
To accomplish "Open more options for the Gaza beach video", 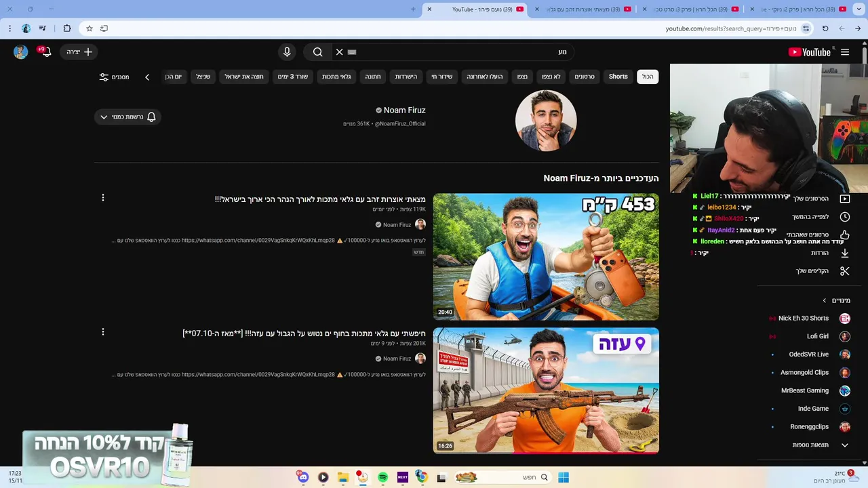I will (103, 332).
